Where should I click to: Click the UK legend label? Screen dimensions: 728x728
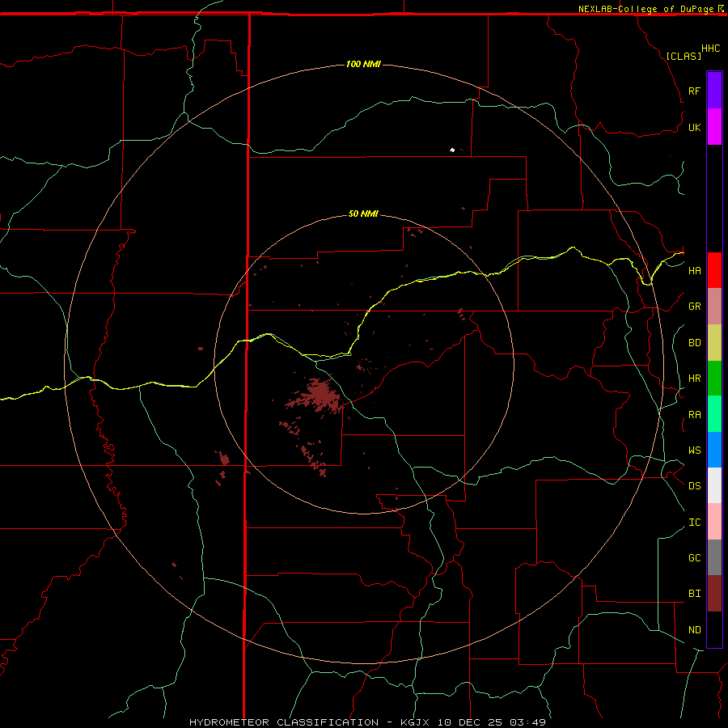[x=694, y=127]
